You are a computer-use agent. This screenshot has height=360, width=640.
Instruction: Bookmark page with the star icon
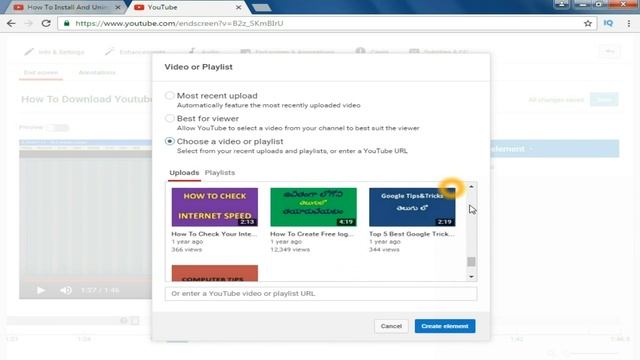click(x=588, y=23)
